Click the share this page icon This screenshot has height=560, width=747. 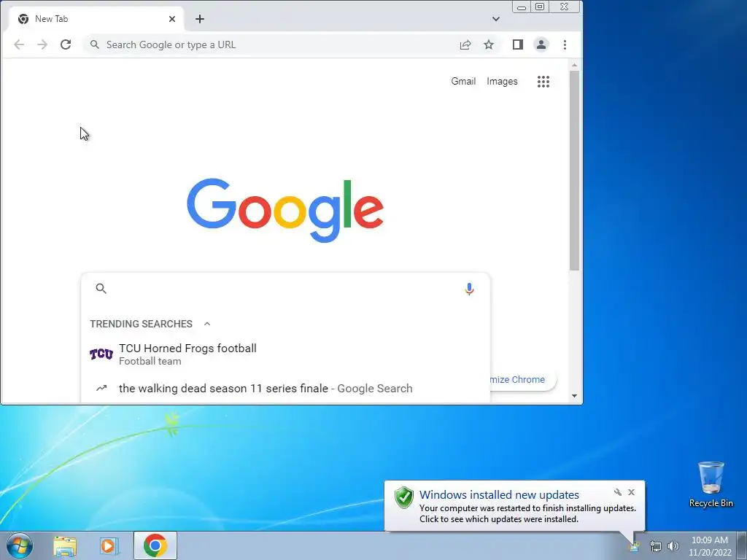click(465, 44)
